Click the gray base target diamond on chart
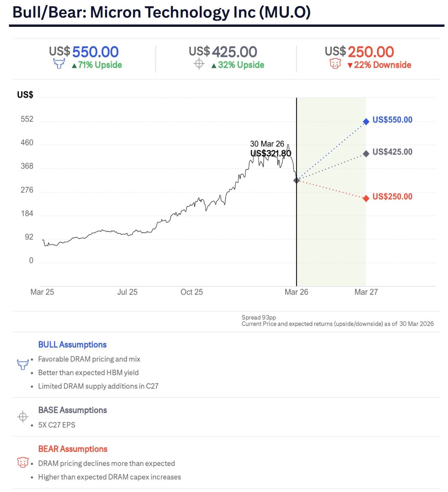448x492 pixels. pos(366,153)
